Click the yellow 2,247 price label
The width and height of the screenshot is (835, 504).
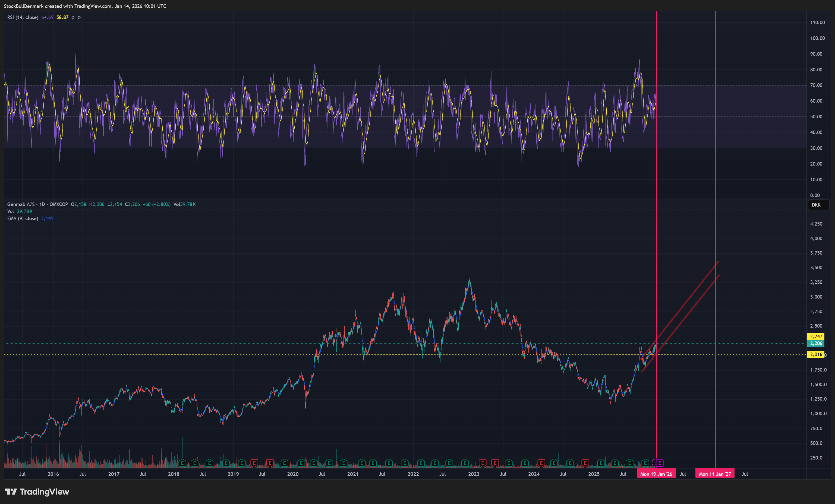[816, 336]
